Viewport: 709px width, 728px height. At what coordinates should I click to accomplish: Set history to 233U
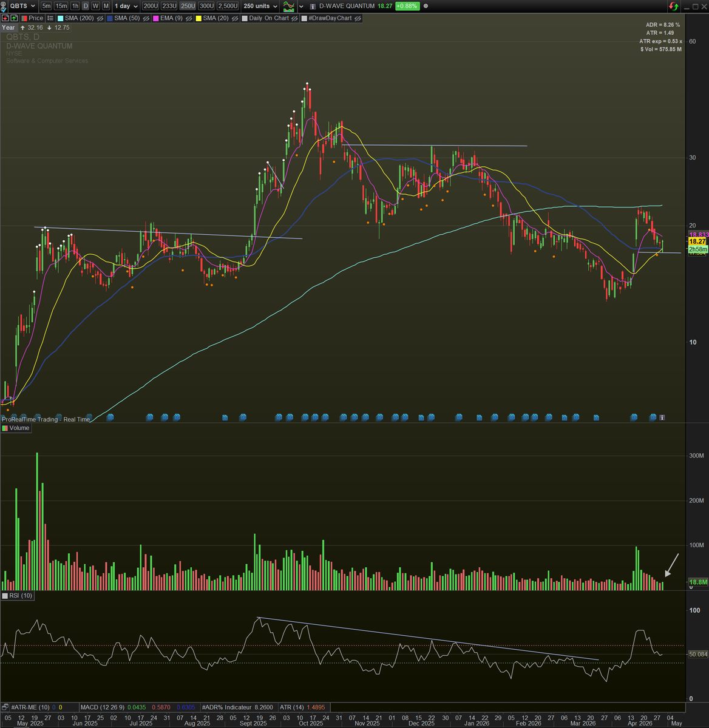(x=169, y=6)
